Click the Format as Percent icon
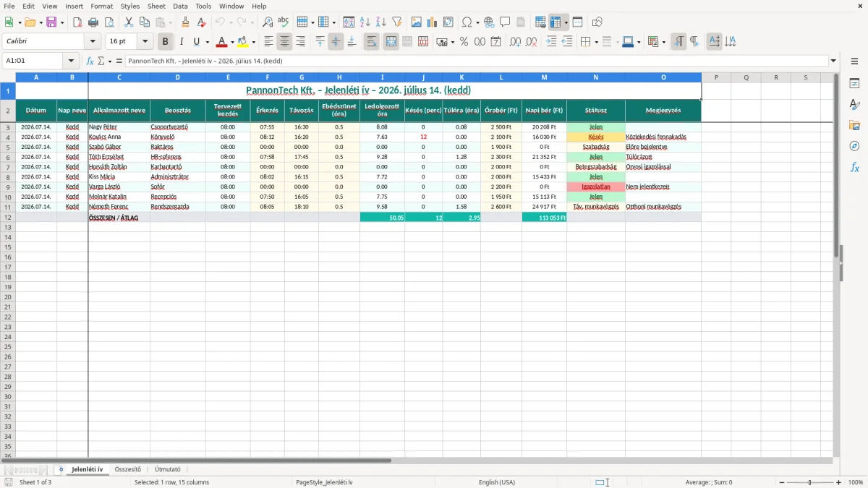This screenshot has height=488, width=868. coord(464,42)
